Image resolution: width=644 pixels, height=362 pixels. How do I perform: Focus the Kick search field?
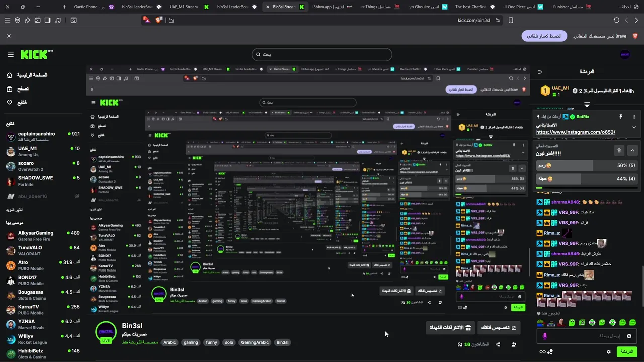click(x=322, y=55)
